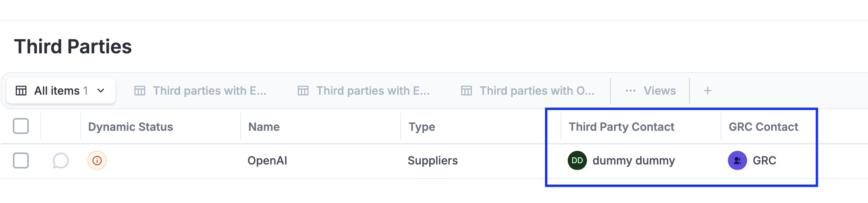Click the three-dots icon beside Views
The height and width of the screenshot is (203, 868).
[x=630, y=91]
